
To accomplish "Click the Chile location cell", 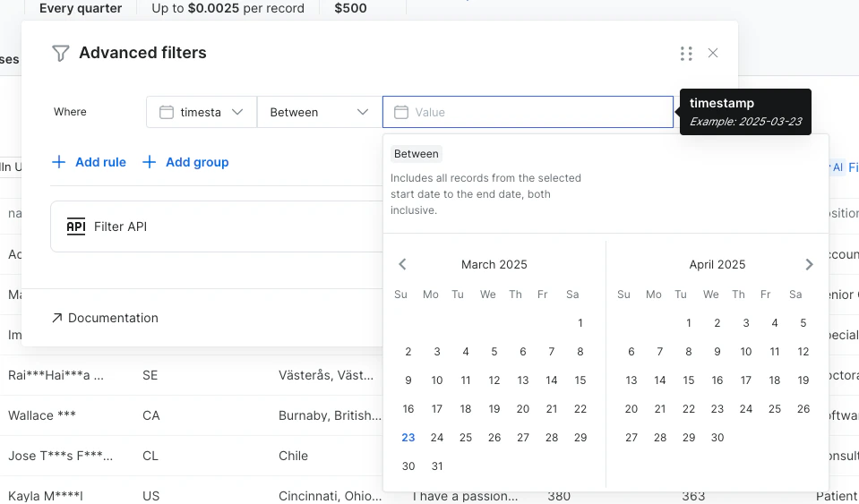I will [x=293, y=456].
